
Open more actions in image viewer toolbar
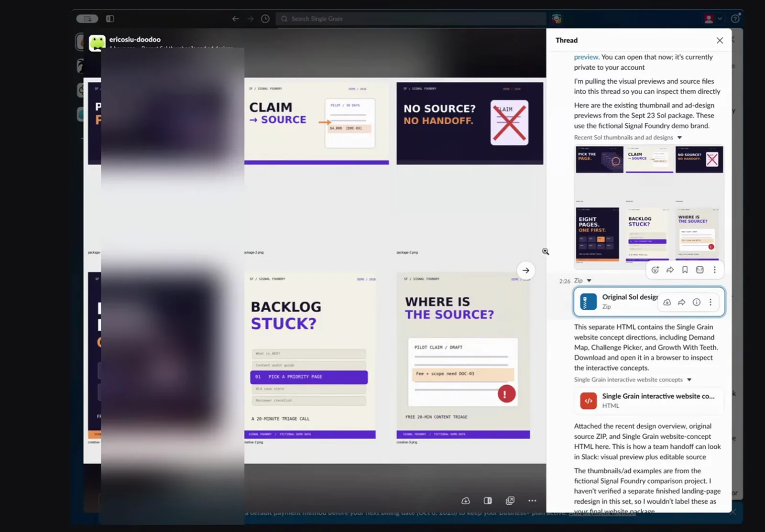point(532,500)
